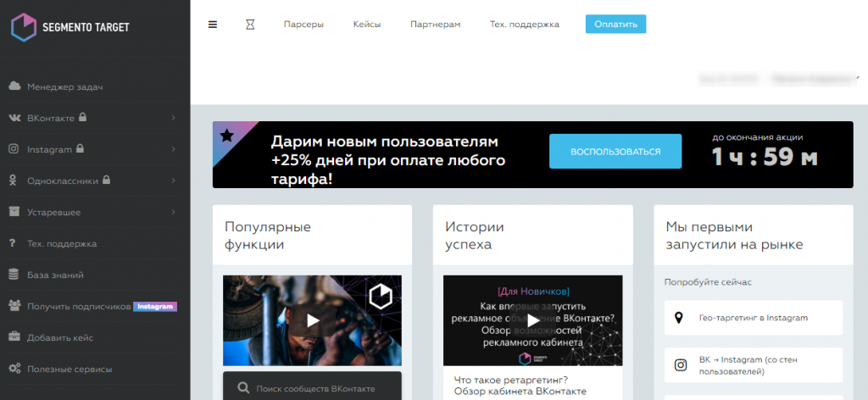Open the Парсеры top menu

point(304,25)
